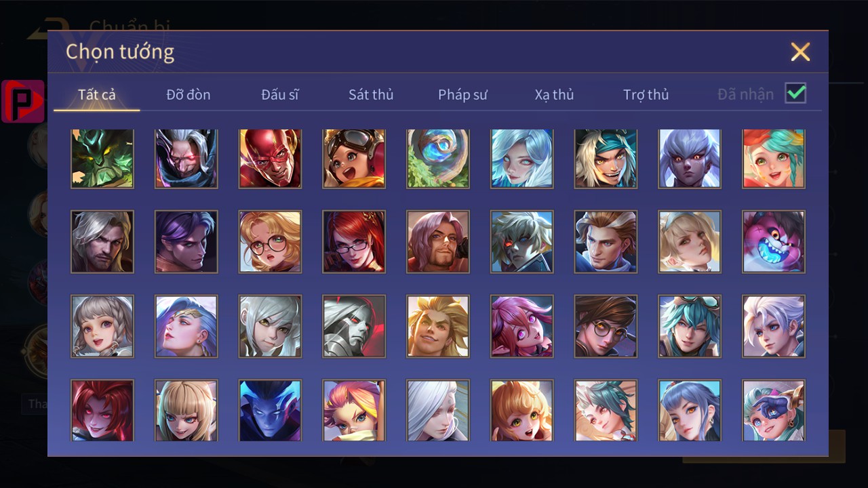This screenshot has height=488, width=868.
Task: Pick the red masked speedster hero
Action: click(x=270, y=159)
